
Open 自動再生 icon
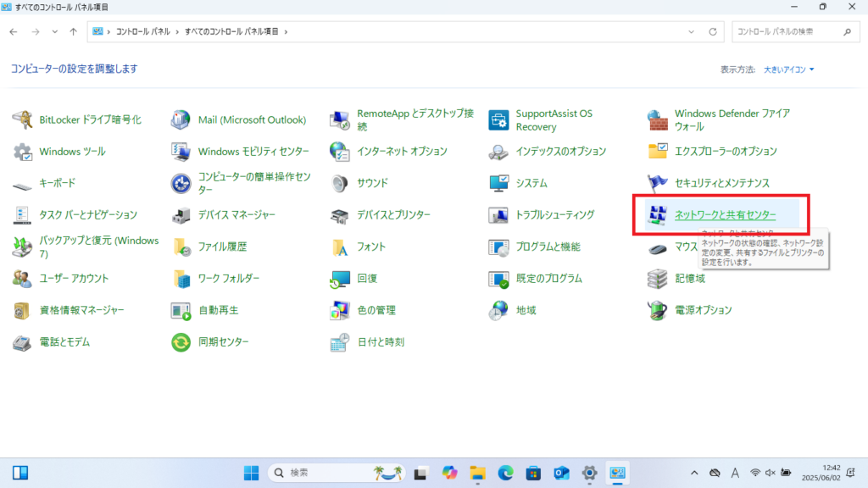coord(181,310)
